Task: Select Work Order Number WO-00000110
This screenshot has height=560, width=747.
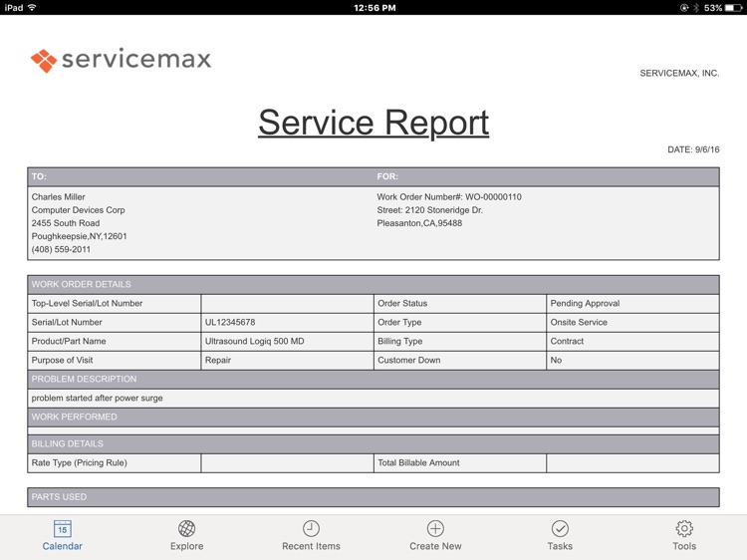Action: 449,197
